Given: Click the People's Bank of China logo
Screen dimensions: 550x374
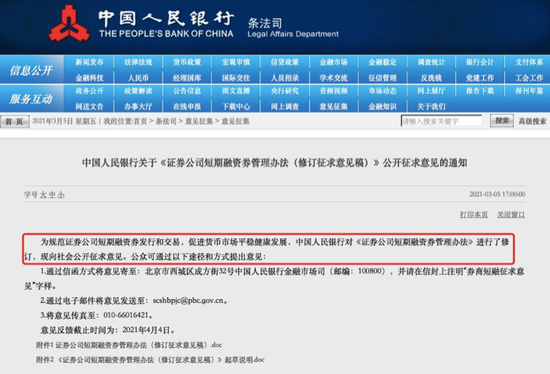Looking at the screenshot, I should 69,24.
